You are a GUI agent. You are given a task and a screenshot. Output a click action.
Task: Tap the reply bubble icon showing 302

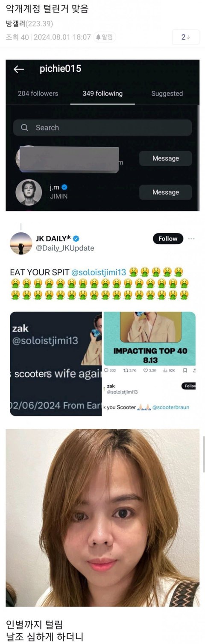[106, 370]
